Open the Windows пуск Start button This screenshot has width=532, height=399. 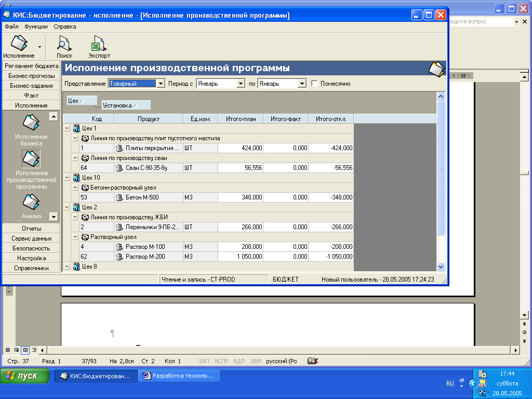coord(24,376)
